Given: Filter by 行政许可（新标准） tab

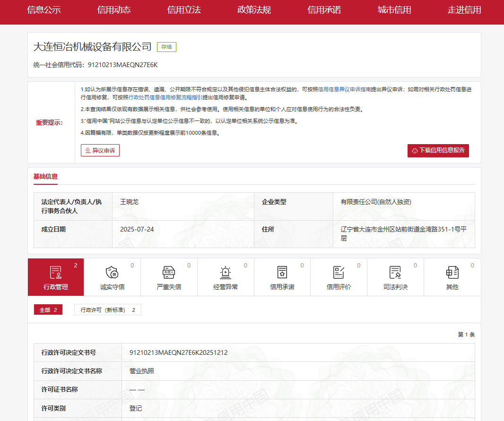Looking at the screenshot, I should point(108,310).
